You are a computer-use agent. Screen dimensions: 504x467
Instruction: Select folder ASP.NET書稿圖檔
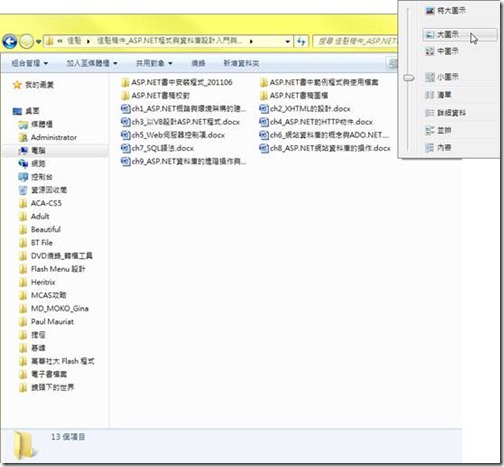tap(294, 96)
